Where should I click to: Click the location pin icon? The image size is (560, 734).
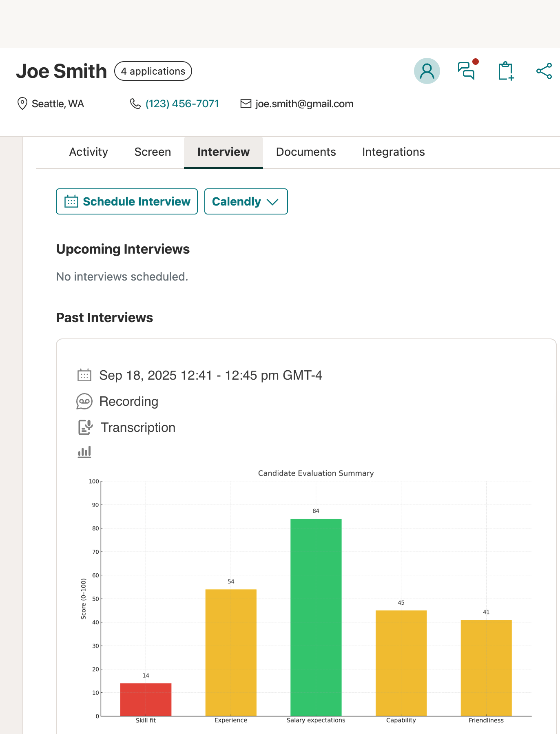click(22, 104)
